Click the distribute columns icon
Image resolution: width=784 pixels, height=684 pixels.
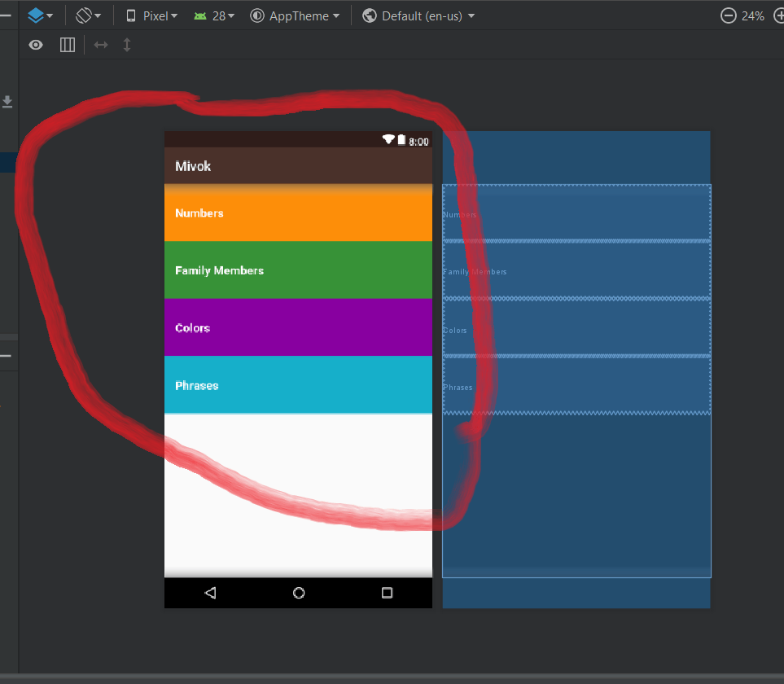click(x=68, y=45)
